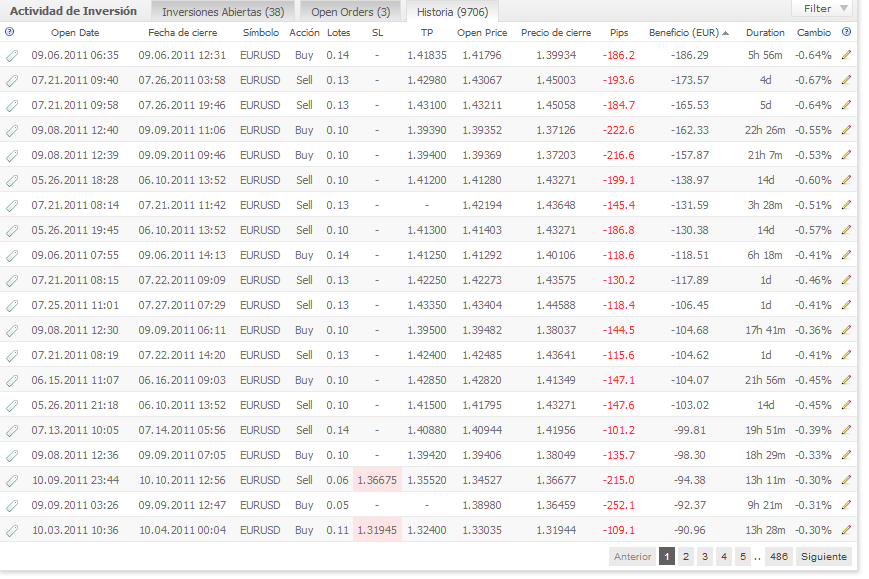Click the duration value 17h 41m

tap(765, 330)
